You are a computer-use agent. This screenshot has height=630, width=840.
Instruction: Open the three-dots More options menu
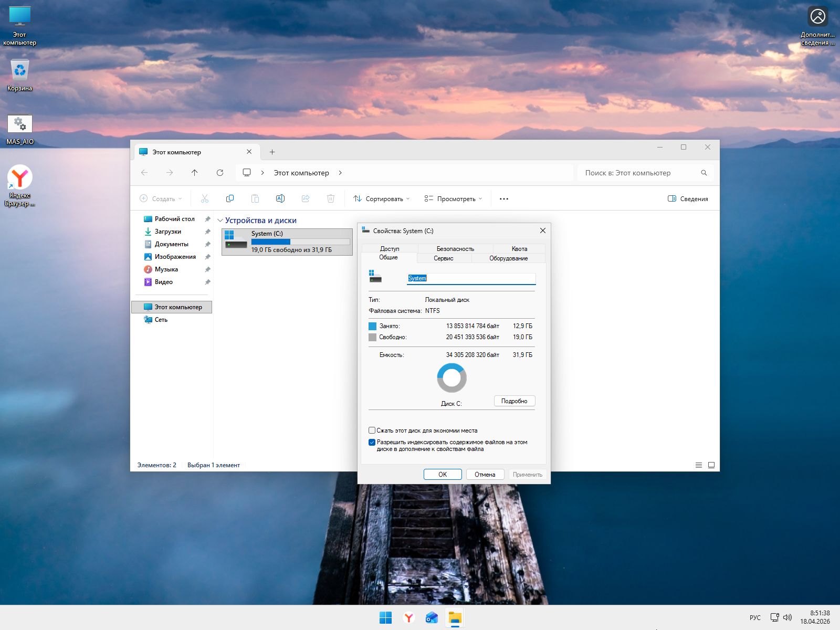pyautogui.click(x=504, y=199)
